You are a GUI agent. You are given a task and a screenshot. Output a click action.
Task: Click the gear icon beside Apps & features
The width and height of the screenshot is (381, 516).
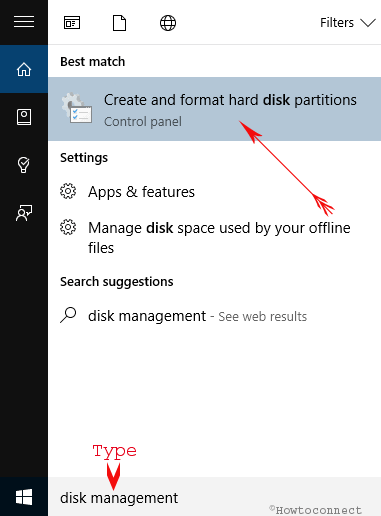(68, 191)
